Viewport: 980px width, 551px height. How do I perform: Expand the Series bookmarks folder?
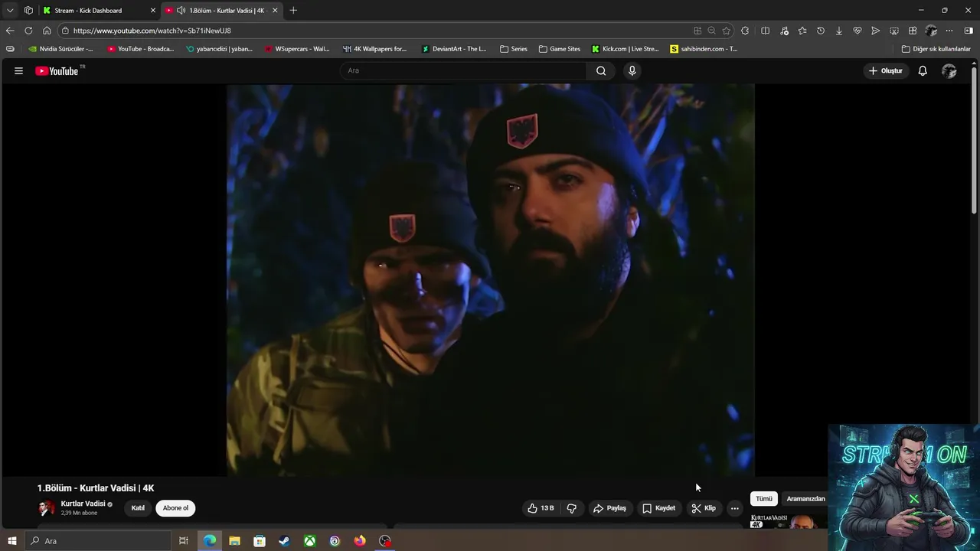point(514,49)
